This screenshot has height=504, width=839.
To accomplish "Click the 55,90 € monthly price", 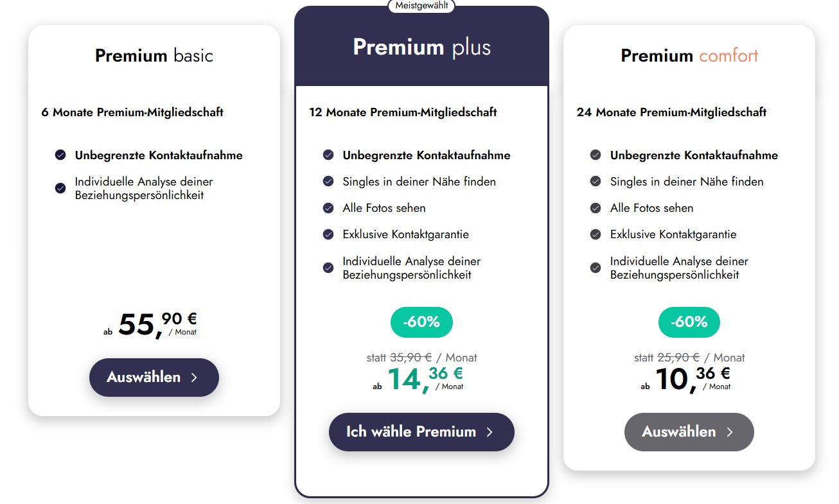I will 157,324.
